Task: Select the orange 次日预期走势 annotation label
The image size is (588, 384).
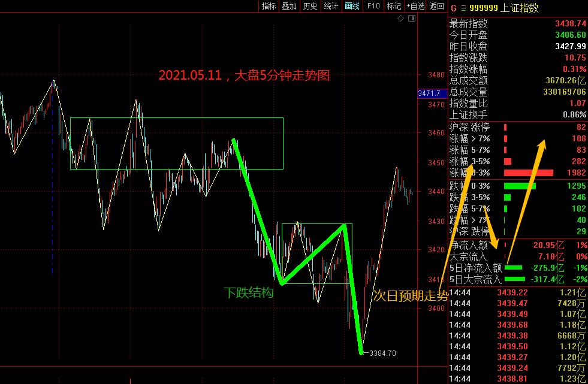Action: pos(410,295)
